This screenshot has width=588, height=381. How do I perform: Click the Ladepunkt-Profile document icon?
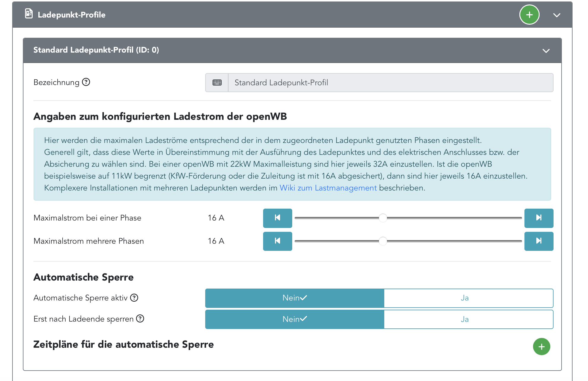coord(29,14)
